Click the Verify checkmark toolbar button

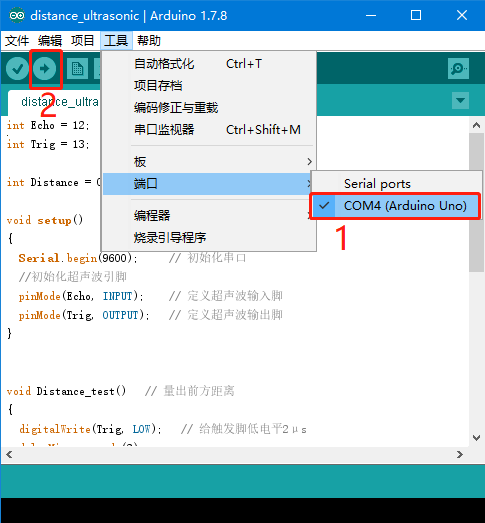pos(17,69)
